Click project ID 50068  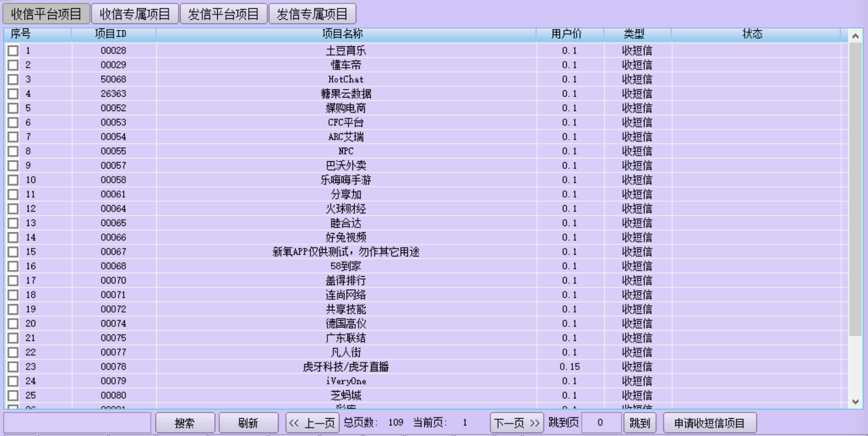[113, 79]
